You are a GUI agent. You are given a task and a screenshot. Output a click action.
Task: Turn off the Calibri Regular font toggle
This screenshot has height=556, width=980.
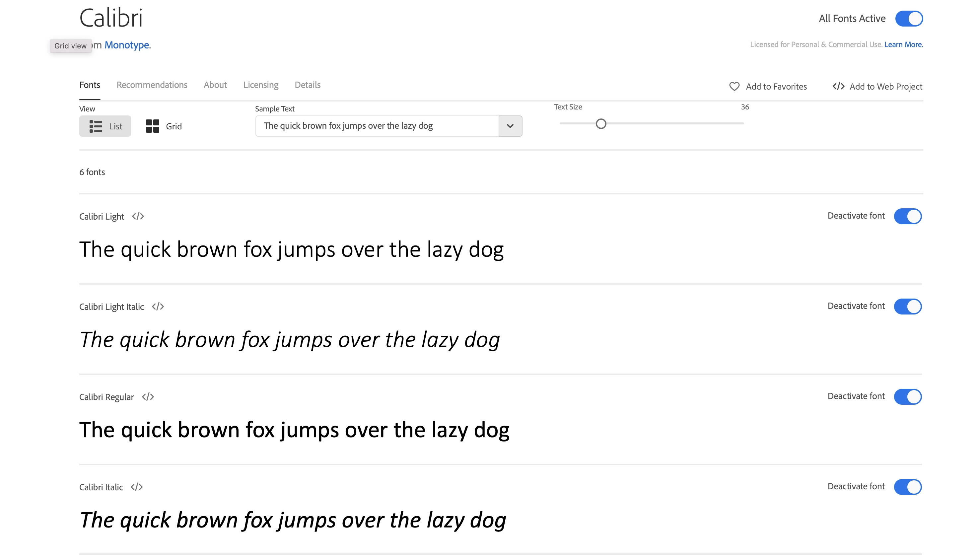point(907,396)
